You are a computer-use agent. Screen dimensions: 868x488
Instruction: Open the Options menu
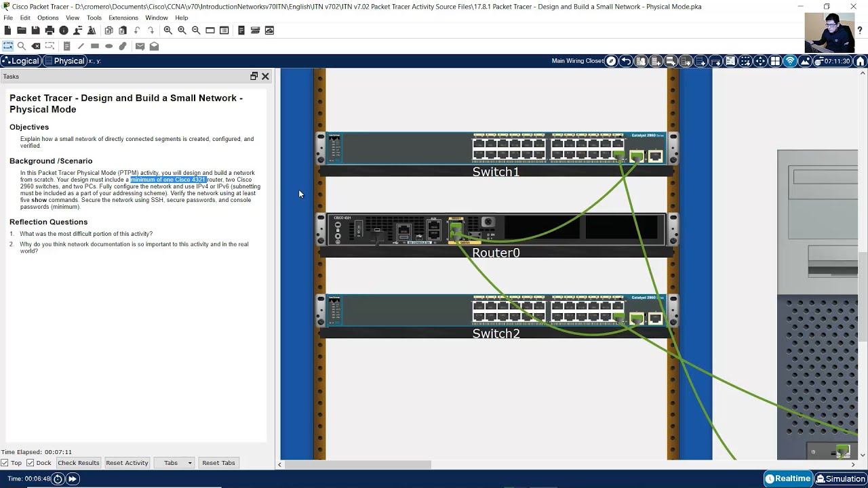(48, 18)
